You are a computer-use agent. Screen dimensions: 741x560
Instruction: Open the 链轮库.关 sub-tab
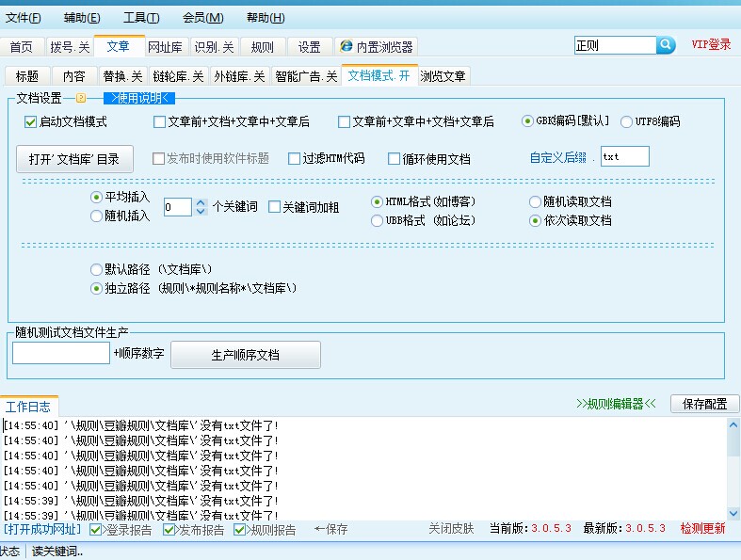(x=178, y=76)
